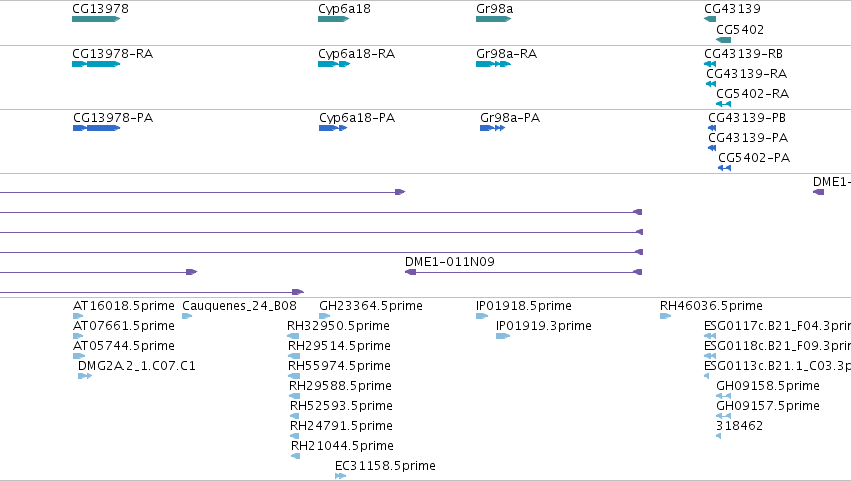This screenshot has width=851, height=481.
Task: Select the CG5402-RA transcript label
Action: [x=752, y=94]
